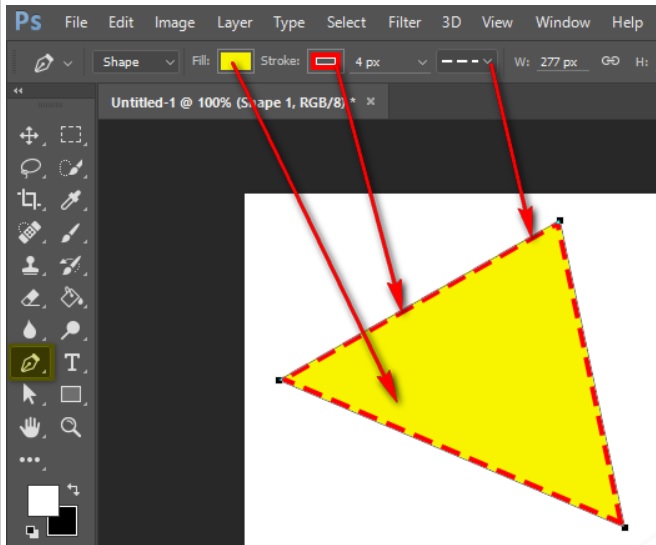Select the Pen tool in the toolbox
This screenshot has width=656, height=545.
[31, 363]
